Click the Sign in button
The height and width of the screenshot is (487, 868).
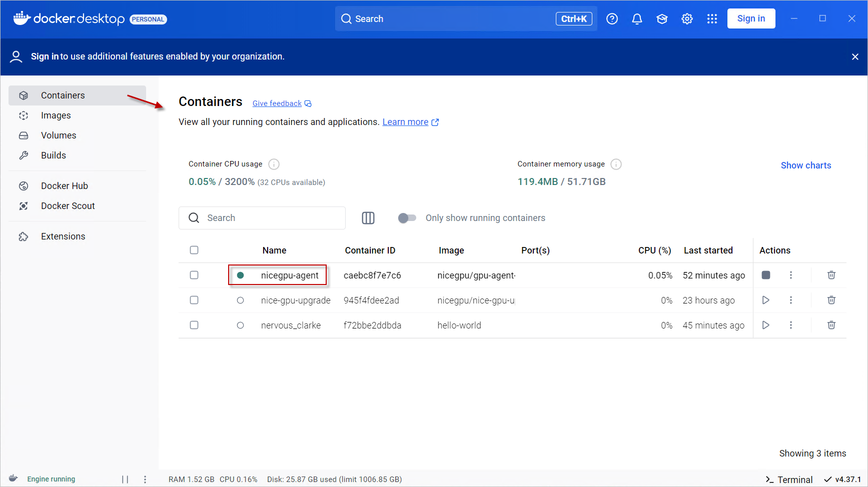point(750,18)
